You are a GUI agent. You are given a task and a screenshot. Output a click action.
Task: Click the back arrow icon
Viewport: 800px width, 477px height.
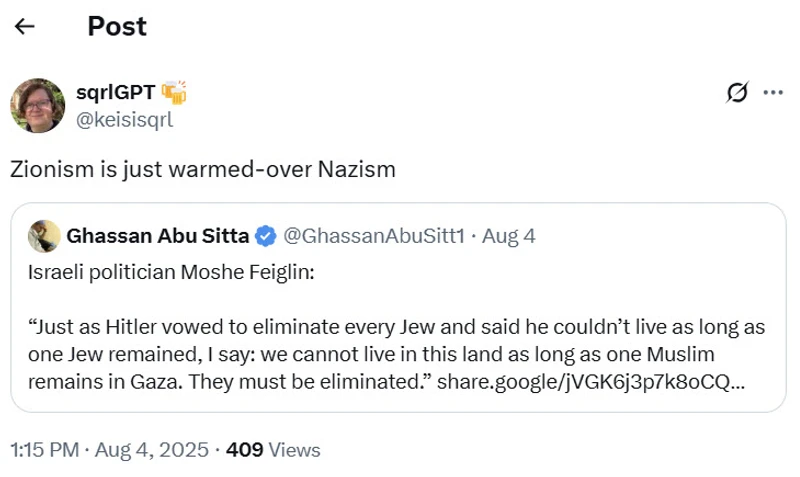pyautogui.click(x=25, y=27)
